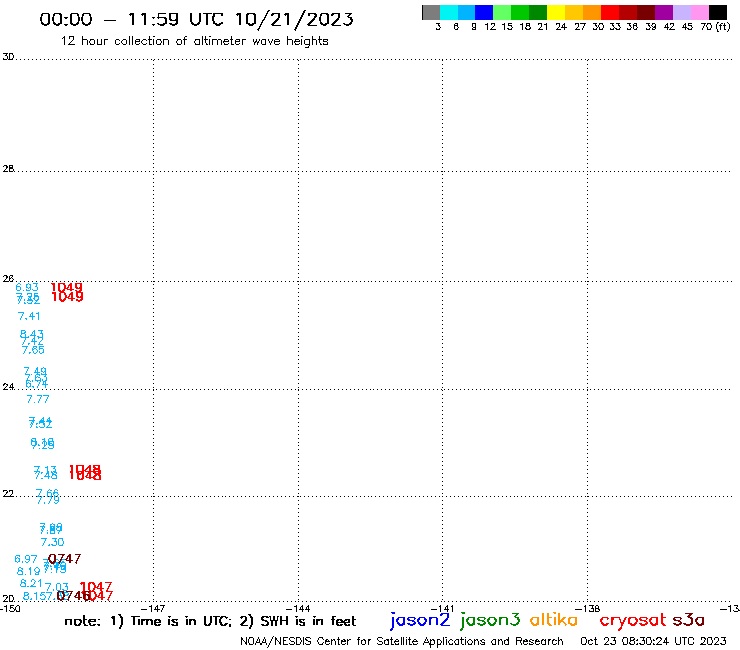Click latitude axis label '26'

pos(8,279)
